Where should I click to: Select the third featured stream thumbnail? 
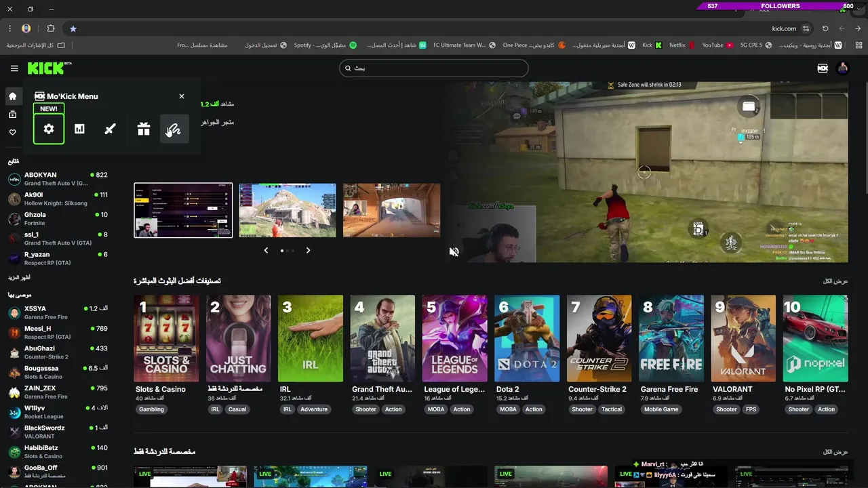[x=391, y=210]
